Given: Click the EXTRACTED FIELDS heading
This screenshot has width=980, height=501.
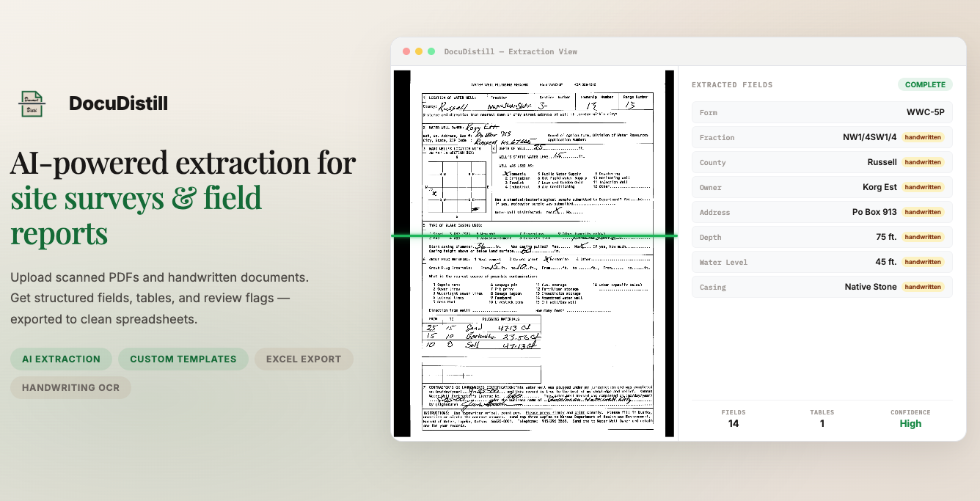Looking at the screenshot, I should coord(732,84).
